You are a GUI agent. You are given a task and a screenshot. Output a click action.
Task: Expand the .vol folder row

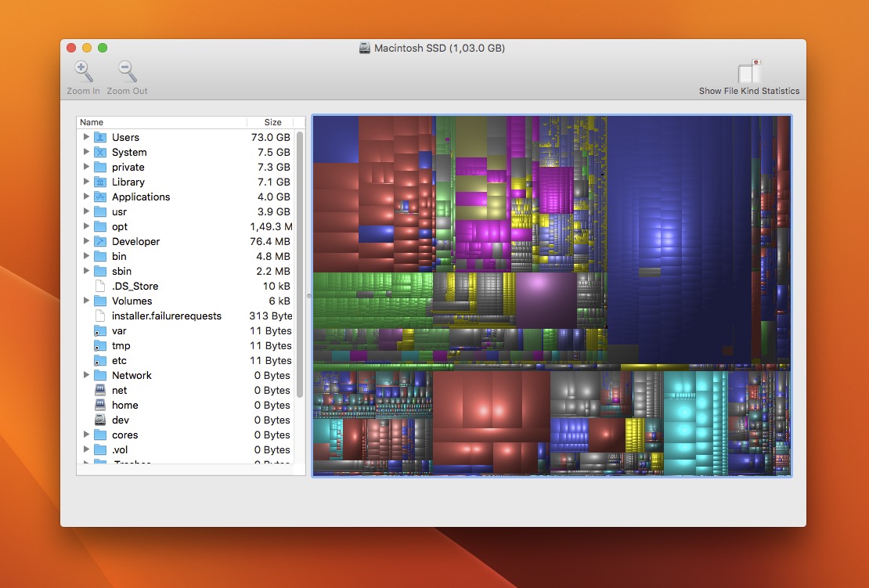point(86,449)
